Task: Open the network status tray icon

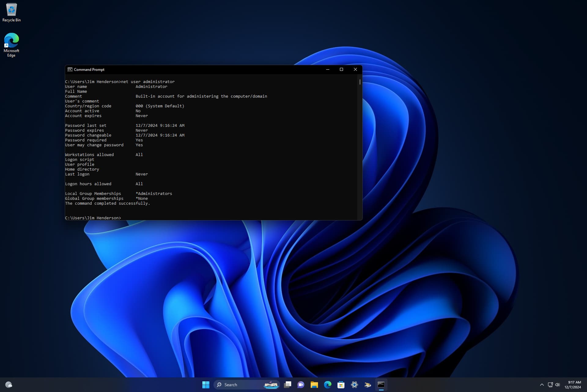Action: point(550,385)
